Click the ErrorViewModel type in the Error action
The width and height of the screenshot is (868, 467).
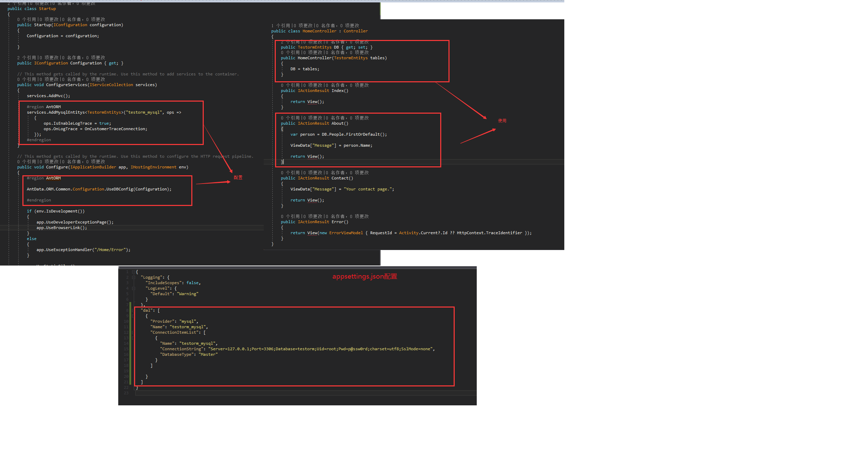(x=346, y=233)
